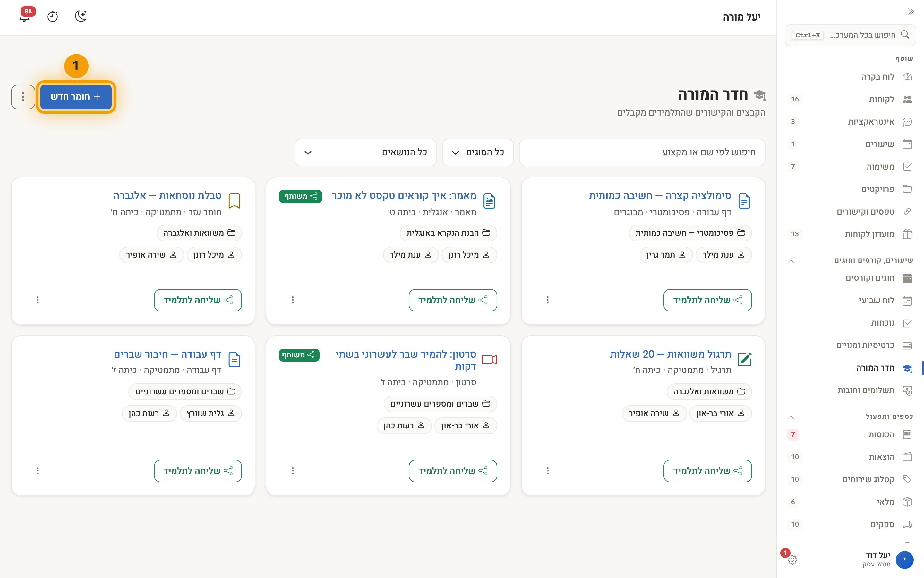Open כל הסוגים type filter dropdown

478,153
